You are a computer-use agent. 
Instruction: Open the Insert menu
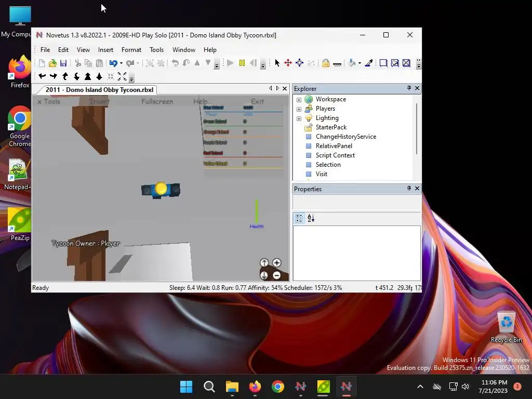(105, 50)
